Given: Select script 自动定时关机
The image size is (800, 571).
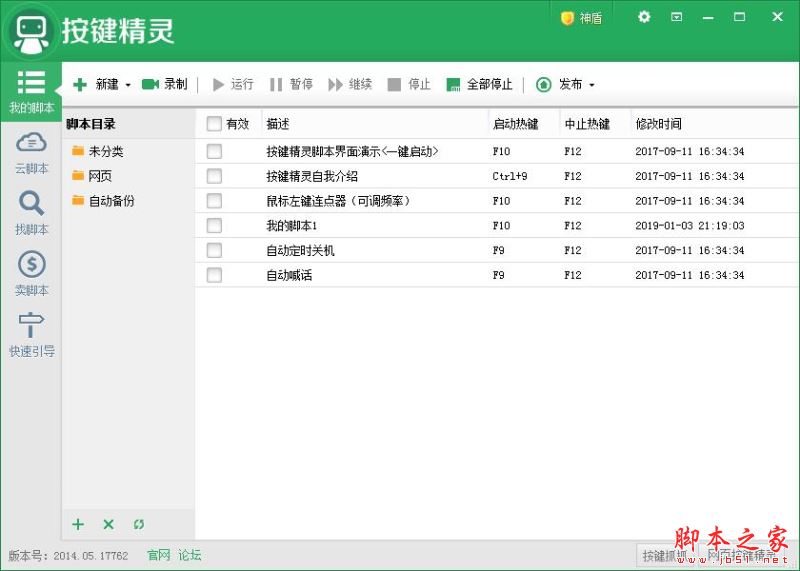Looking at the screenshot, I should (300, 251).
